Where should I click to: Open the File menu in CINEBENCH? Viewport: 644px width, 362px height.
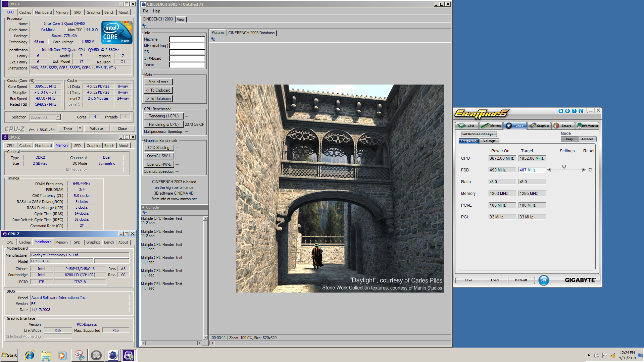(x=145, y=11)
